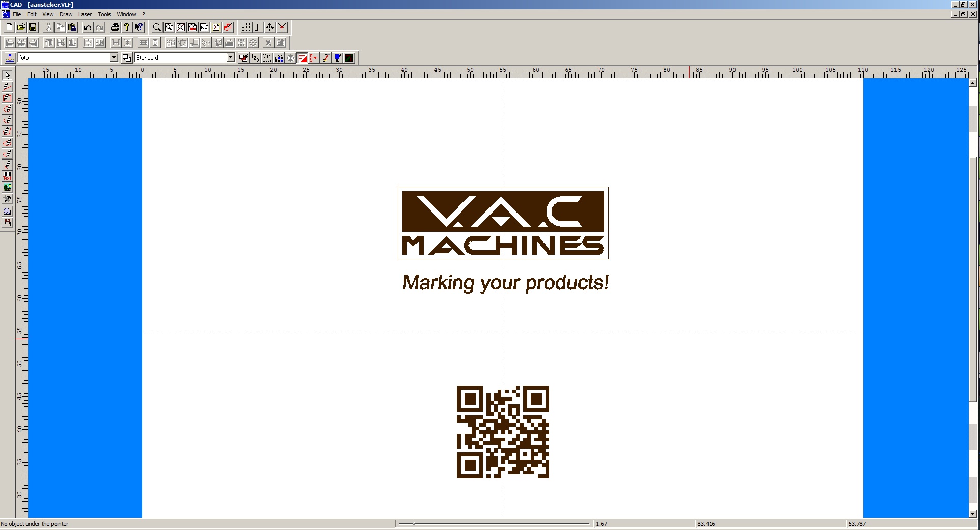Open the File menu
The height and width of the screenshot is (530, 980).
pyautogui.click(x=17, y=14)
